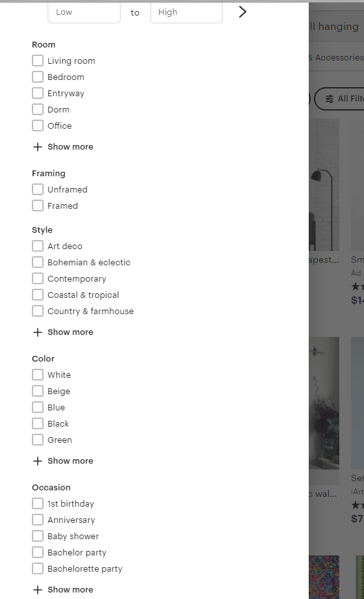364x599 pixels.
Task: Submit price range with the arrow icon
Action: [x=242, y=12]
